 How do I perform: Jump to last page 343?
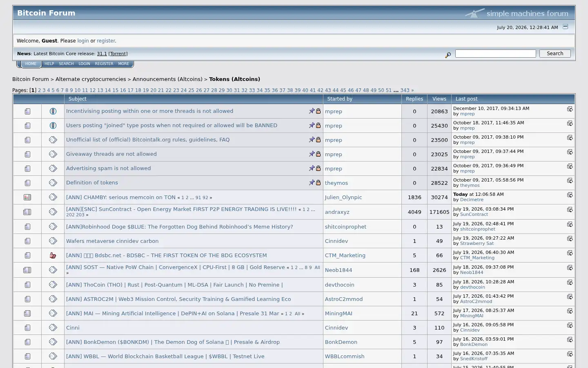coord(405,90)
